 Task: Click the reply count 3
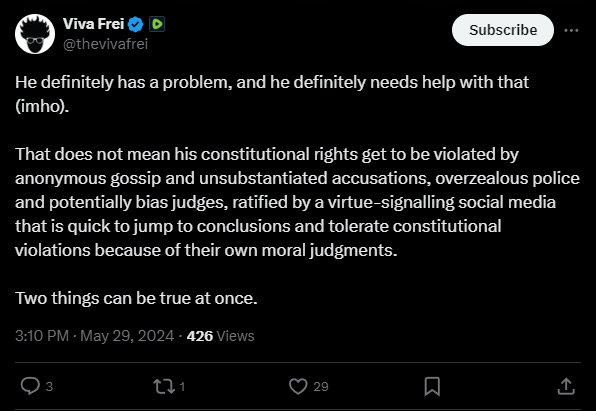click(49, 387)
